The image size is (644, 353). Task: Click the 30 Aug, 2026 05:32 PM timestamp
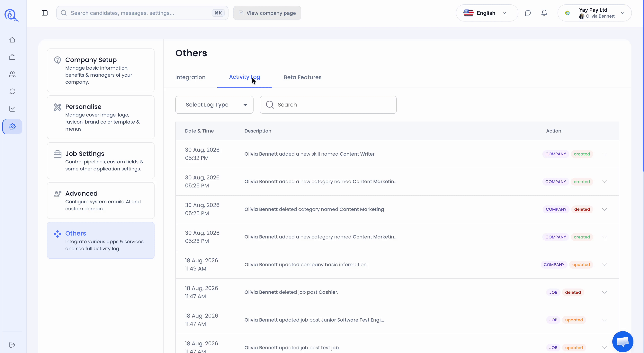[202, 154]
